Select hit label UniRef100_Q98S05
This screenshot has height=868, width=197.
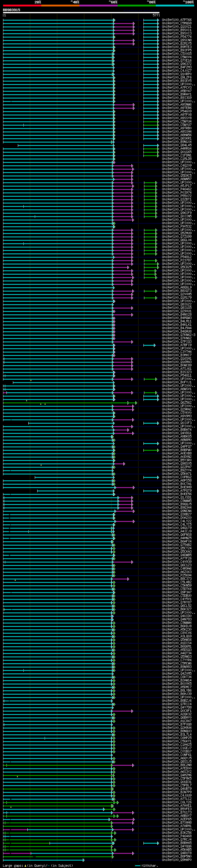176,463
